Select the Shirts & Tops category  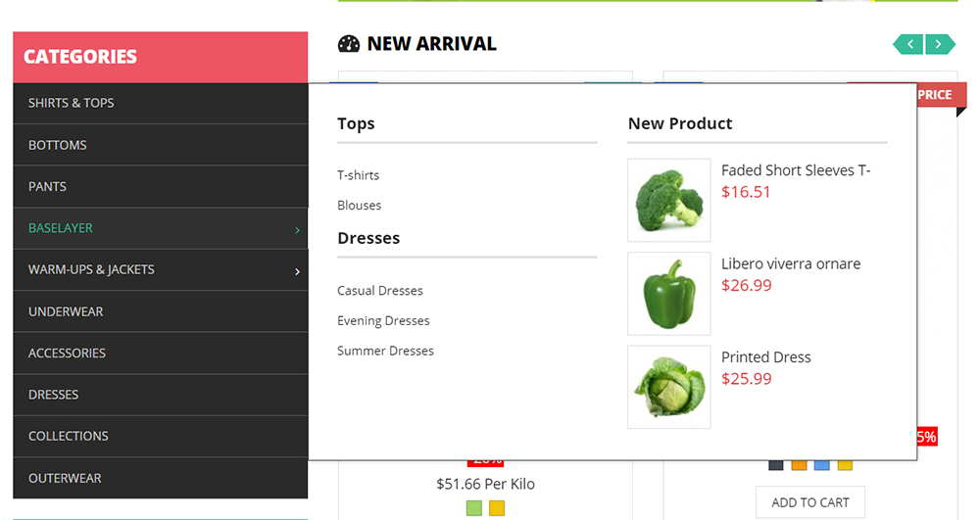click(x=71, y=103)
